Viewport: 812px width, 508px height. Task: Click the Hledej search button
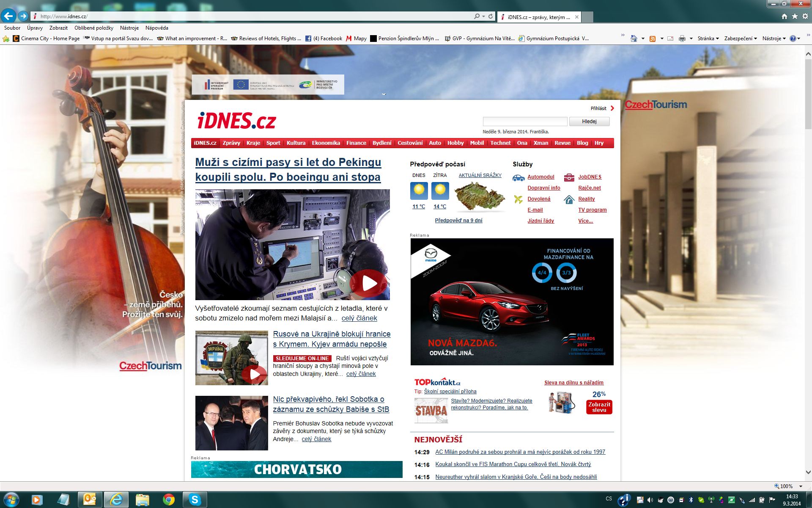click(589, 121)
